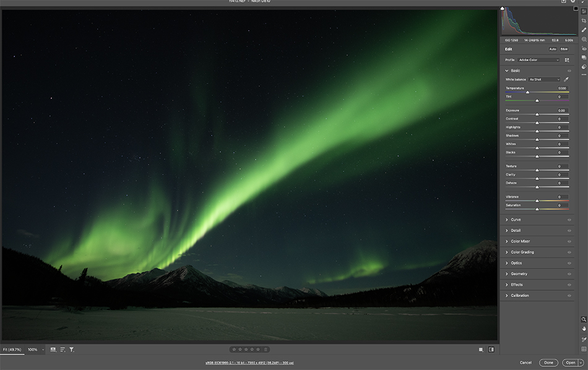Click the trash mark-for-deletion icon
The height and width of the screenshot is (370, 588).
(266, 350)
